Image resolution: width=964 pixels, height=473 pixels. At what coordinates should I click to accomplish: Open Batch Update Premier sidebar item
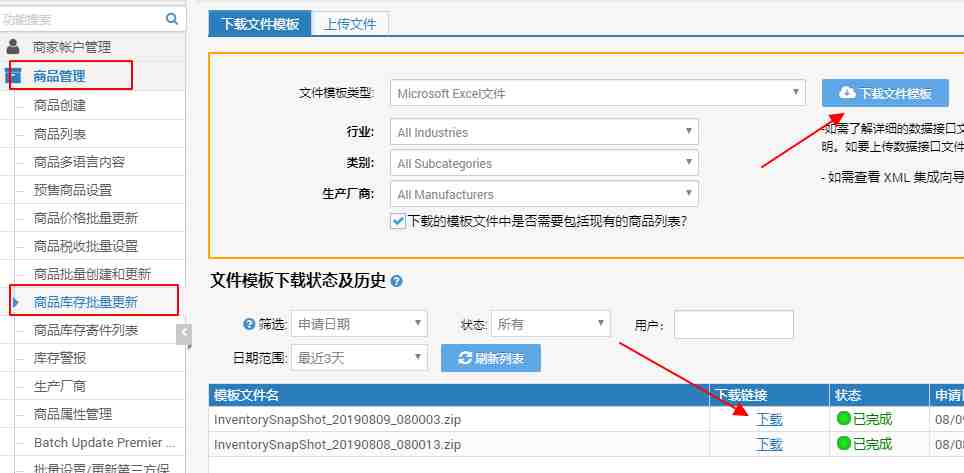(x=105, y=442)
